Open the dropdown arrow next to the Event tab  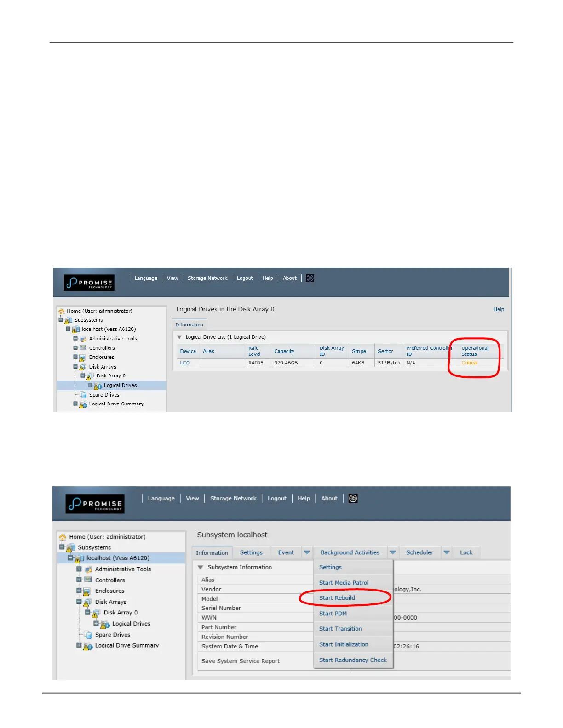[307, 552]
